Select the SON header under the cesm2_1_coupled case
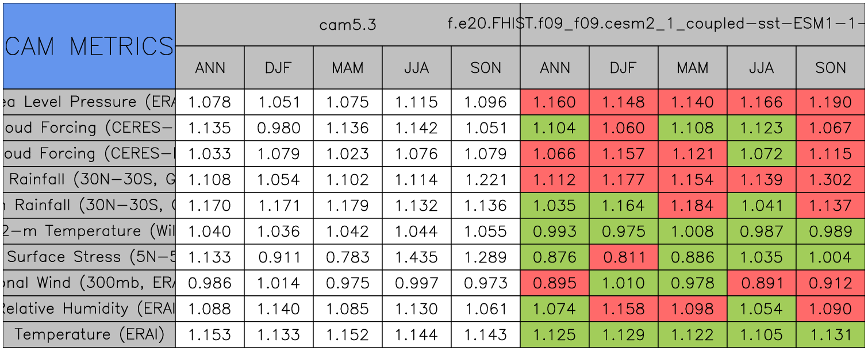The width and height of the screenshot is (868, 351). coord(831,68)
